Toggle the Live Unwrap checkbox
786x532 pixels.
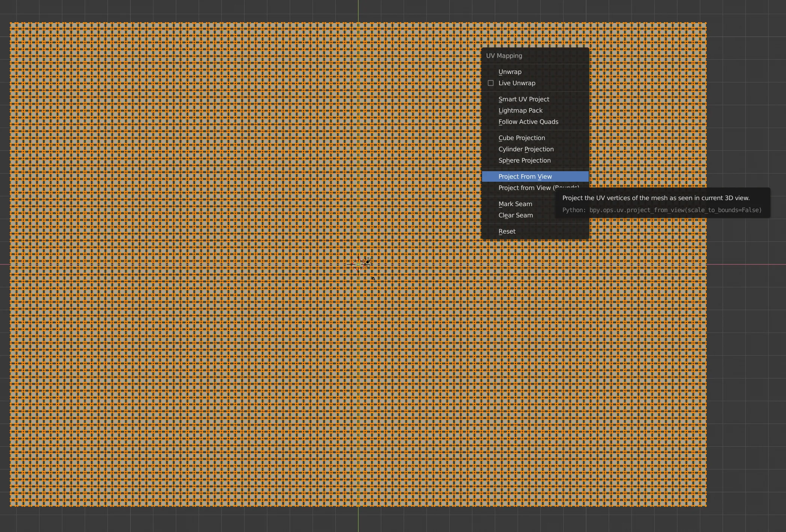coord(491,83)
